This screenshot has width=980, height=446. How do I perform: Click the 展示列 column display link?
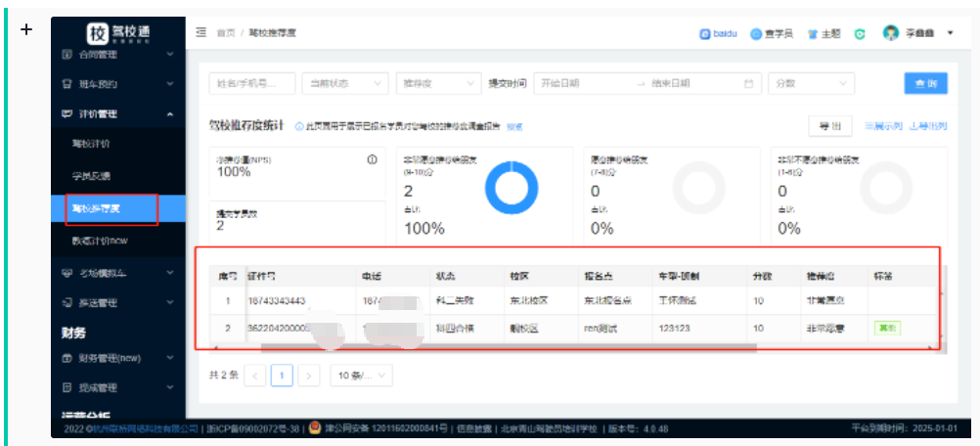[883, 126]
